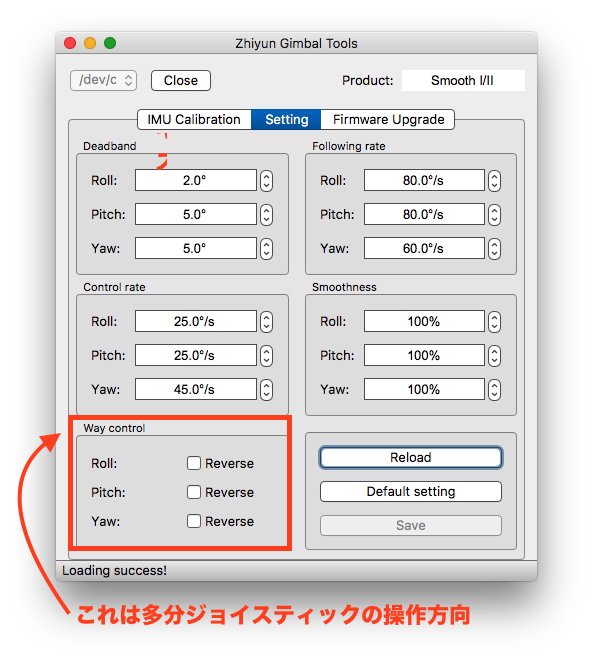Click the Product field showing Smooth I/II
This screenshot has height=661, width=593.
click(463, 80)
